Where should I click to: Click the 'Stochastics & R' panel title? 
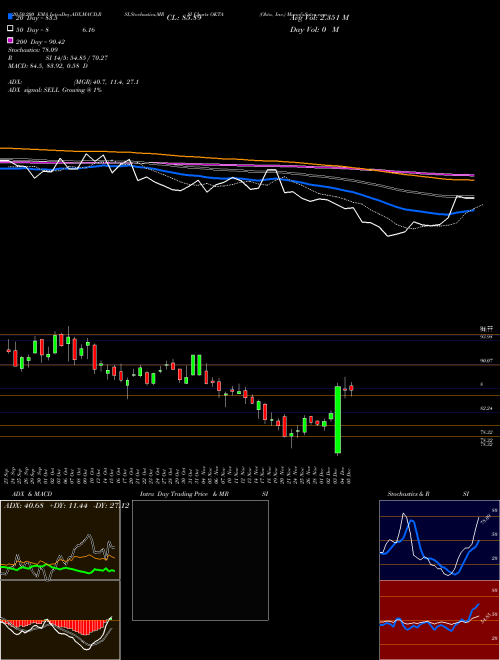coord(409,494)
